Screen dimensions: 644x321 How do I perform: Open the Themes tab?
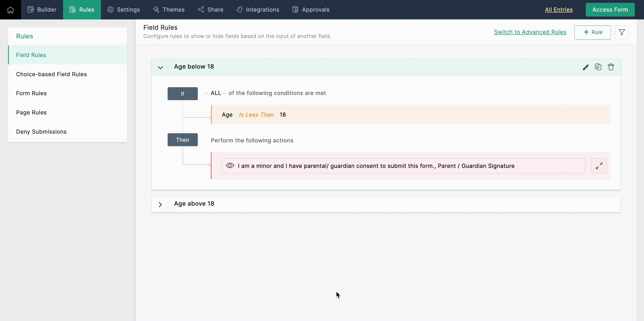169,10
